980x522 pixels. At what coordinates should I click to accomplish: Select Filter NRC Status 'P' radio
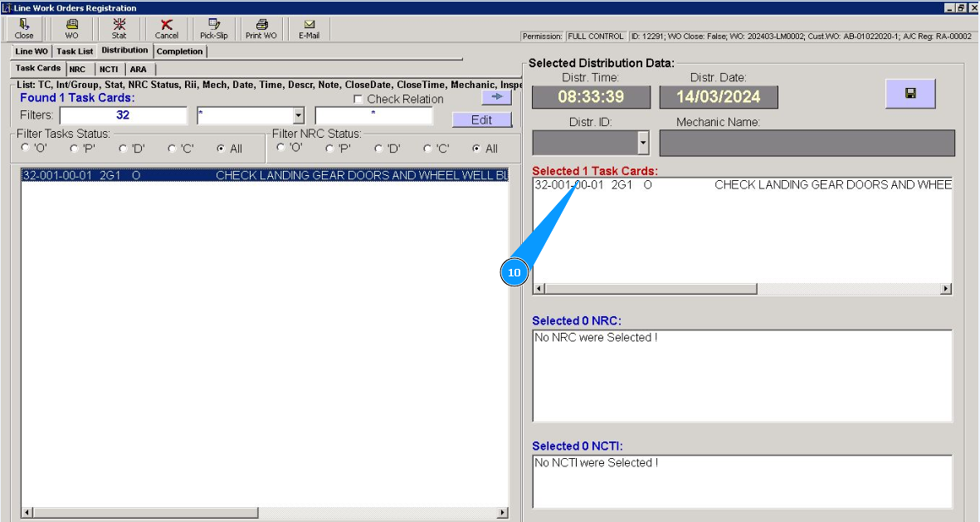(x=329, y=149)
